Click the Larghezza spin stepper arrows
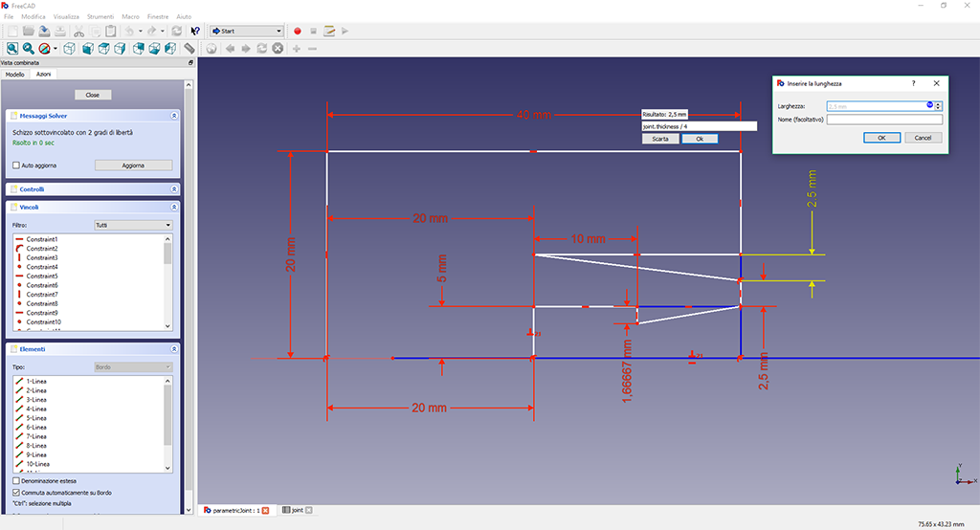The image size is (980, 530). pyautogui.click(x=938, y=106)
